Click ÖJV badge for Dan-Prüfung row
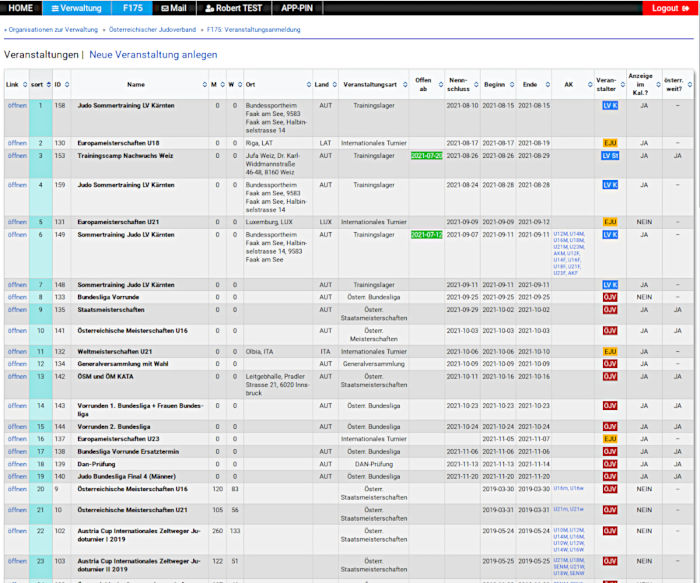Viewport: 700px width, 583px height. (610, 464)
